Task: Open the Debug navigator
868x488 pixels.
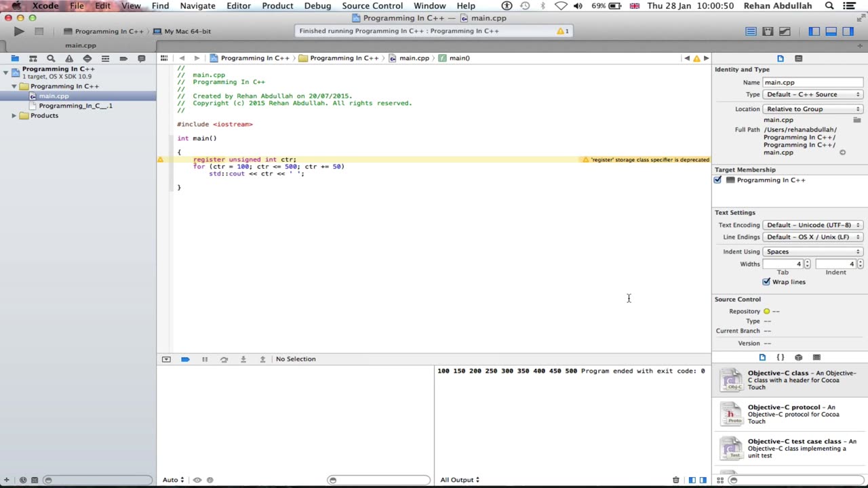Action: coord(105,59)
